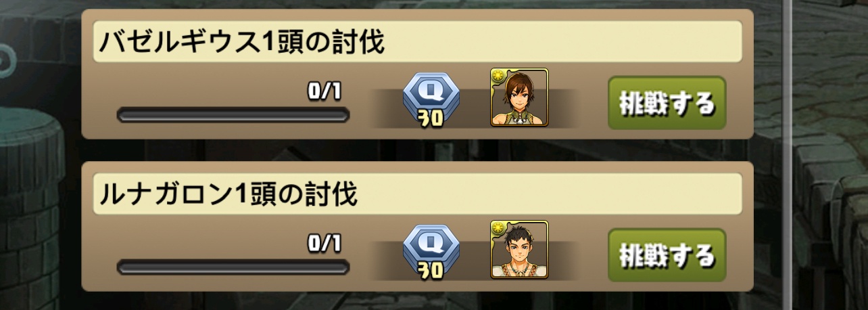The width and height of the screenshot is (868, 310).
Task: Select the Q30 badge in ルナガロン quest
Action: 430,252
